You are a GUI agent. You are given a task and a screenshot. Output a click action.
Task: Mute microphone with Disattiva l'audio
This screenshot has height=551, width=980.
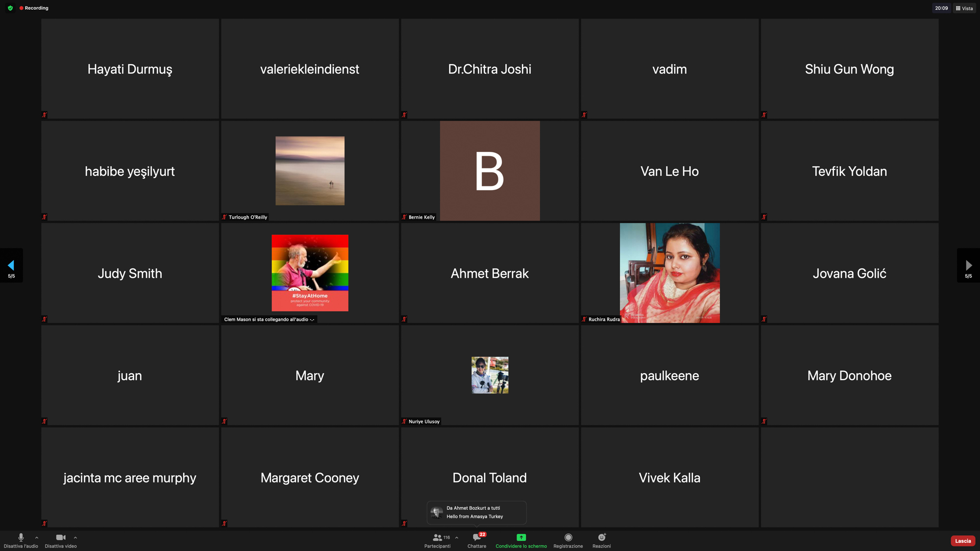coord(21,538)
